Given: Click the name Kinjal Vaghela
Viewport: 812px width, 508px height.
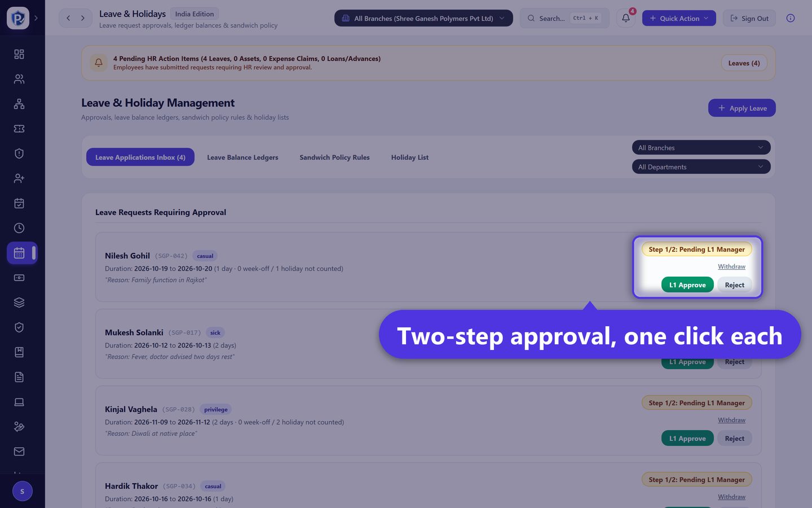Looking at the screenshot, I should tap(131, 409).
